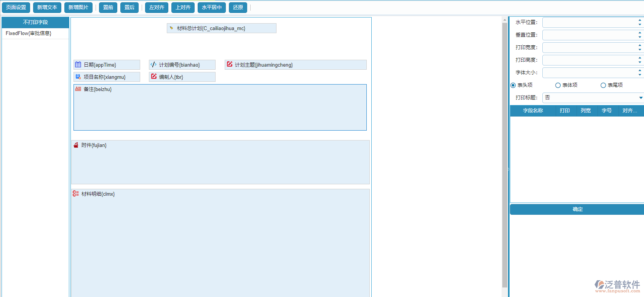This screenshot has width=644, height=297.
Task: Click the calendar icon beside 日期{appTime}
Action: [78, 65]
